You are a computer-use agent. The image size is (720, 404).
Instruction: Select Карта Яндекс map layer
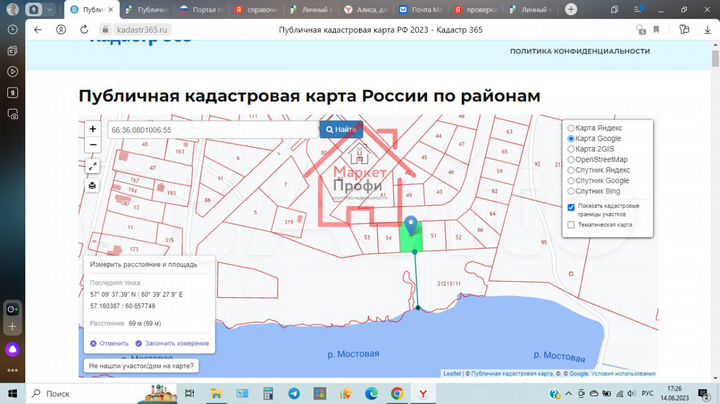click(x=595, y=128)
